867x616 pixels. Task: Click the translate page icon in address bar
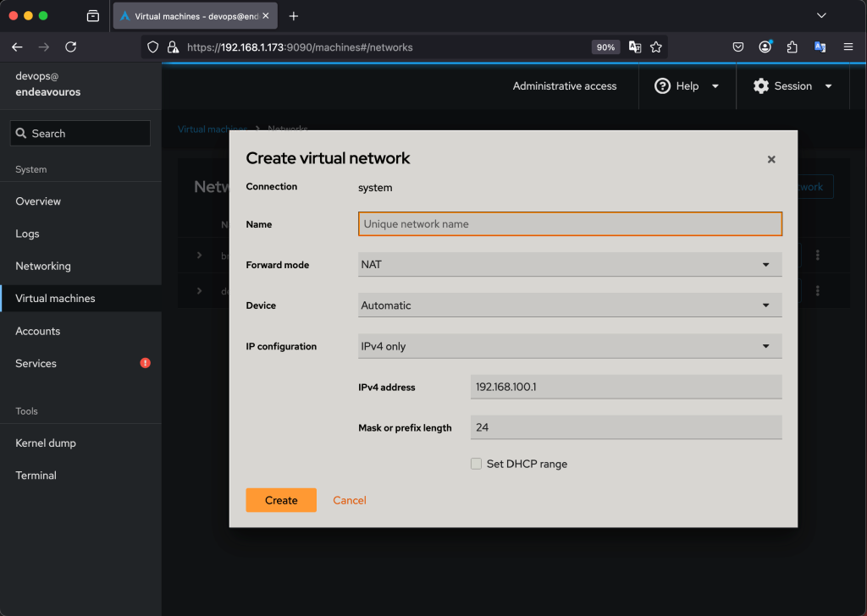634,47
